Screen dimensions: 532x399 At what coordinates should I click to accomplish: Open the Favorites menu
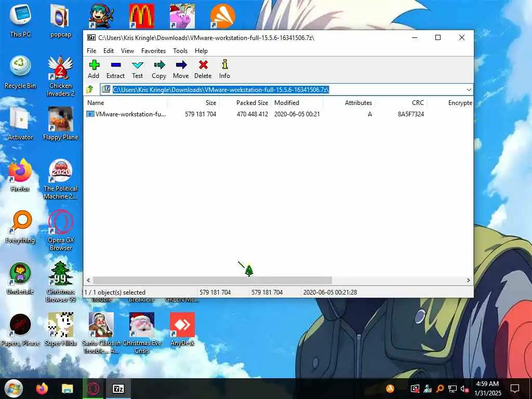tap(153, 51)
